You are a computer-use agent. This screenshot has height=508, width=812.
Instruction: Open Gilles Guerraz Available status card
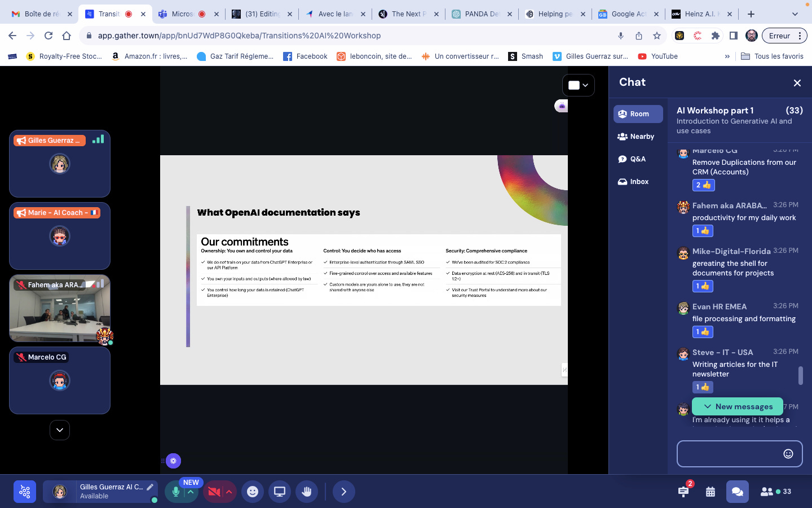(x=100, y=492)
